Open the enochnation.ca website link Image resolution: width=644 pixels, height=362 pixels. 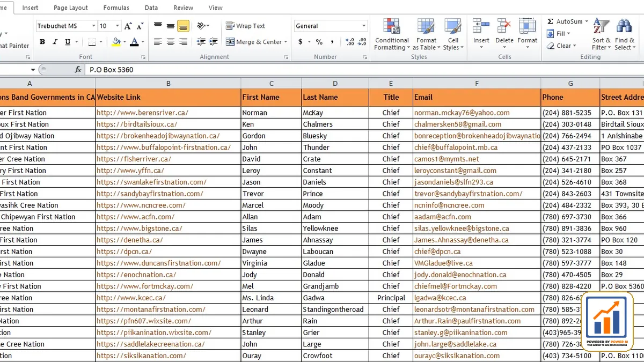[x=136, y=275]
